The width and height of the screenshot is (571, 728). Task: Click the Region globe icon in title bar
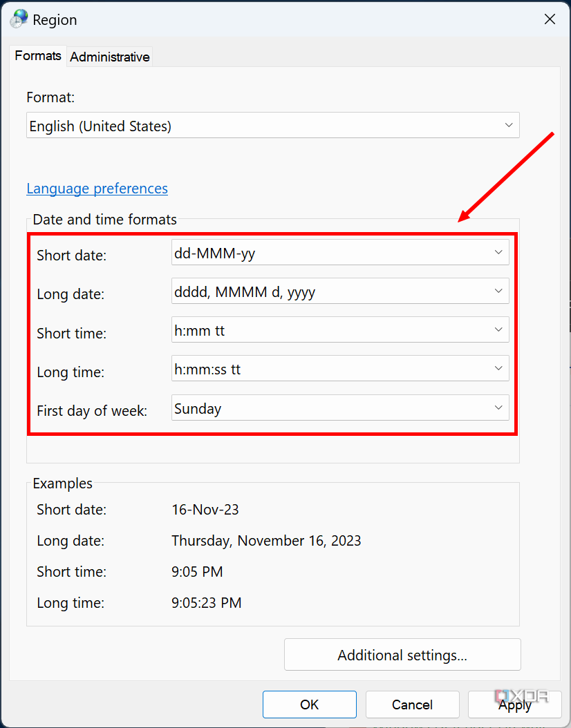pos(19,19)
